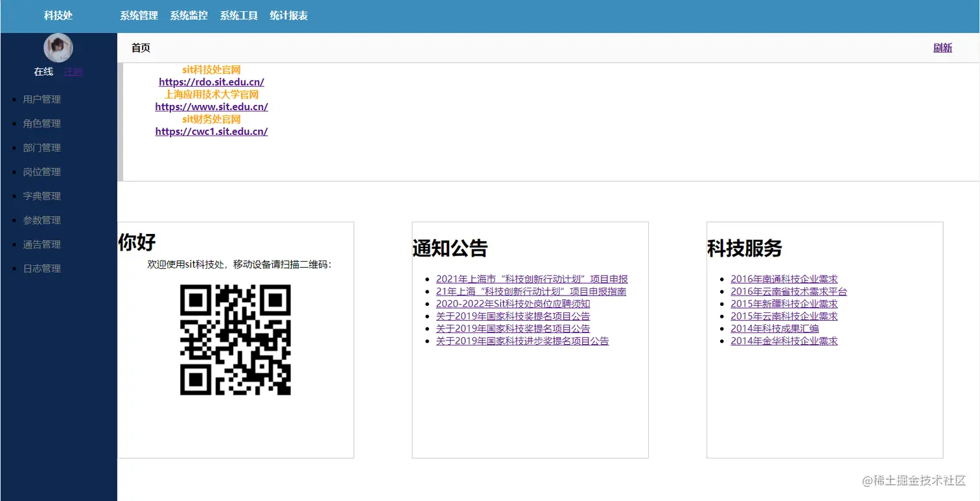This screenshot has width=980, height=501.
Task: Click the user avatar in the sidebar
Action: (58, 48)
